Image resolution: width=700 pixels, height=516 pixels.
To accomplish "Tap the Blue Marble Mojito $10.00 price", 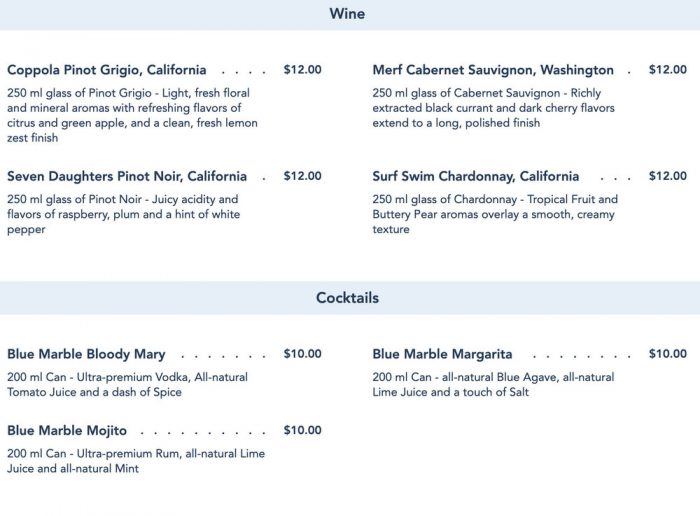I will (x=302, y=431).
